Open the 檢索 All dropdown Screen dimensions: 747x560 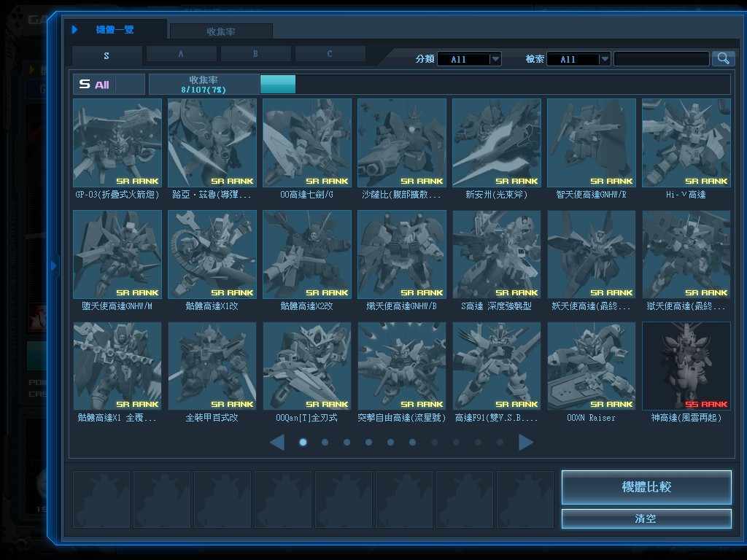point(578,59)
